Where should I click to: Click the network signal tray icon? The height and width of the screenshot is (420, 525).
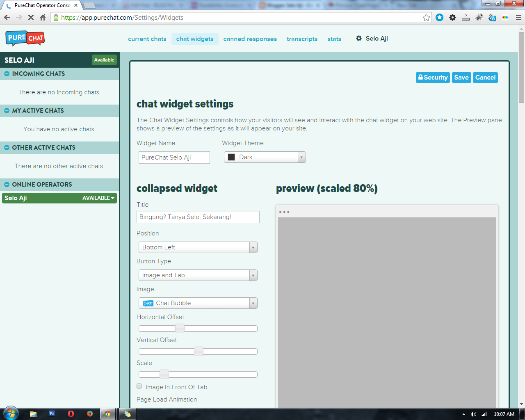coord(484,414)
